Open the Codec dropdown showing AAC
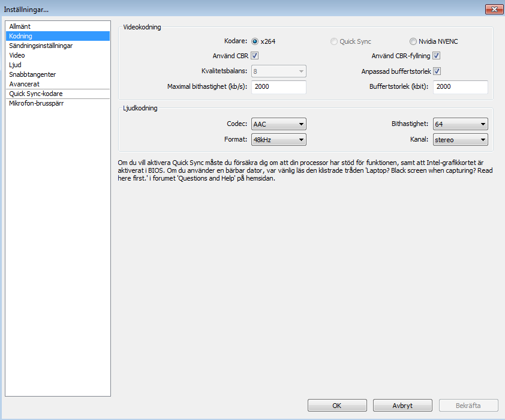505x420 pixels. click(279, 124)
